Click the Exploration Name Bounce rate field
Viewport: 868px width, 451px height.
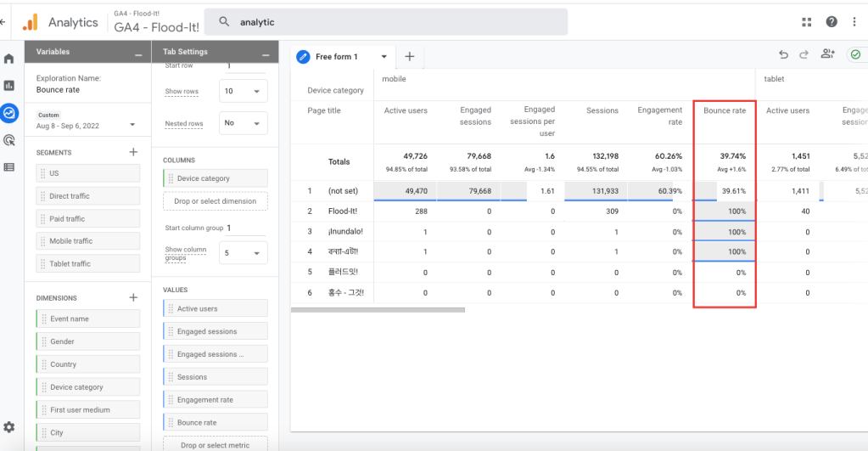(x=58, y=90)
